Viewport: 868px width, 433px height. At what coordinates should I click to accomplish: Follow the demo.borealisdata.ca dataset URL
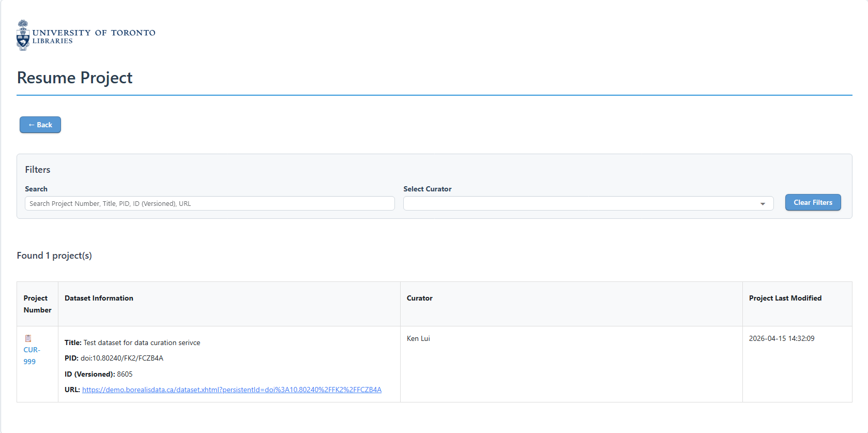[x=232, y=390]
